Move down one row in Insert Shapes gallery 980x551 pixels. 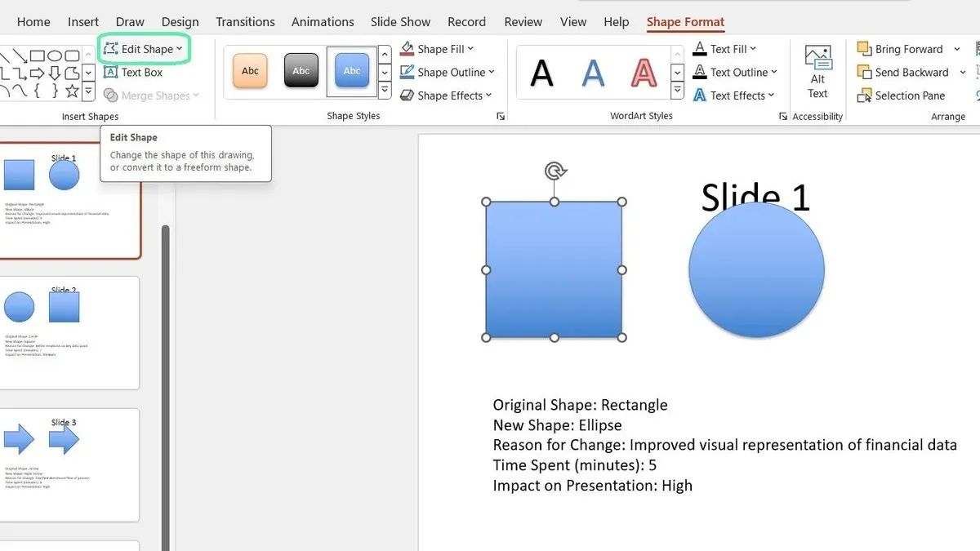88,73
